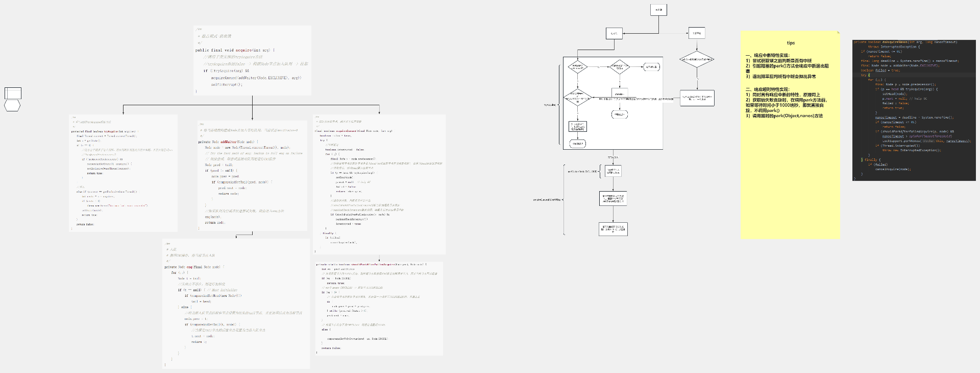Select the hexagon shape at left edge
Viewport: 980px width, 373px height.
tap(12, 105)
